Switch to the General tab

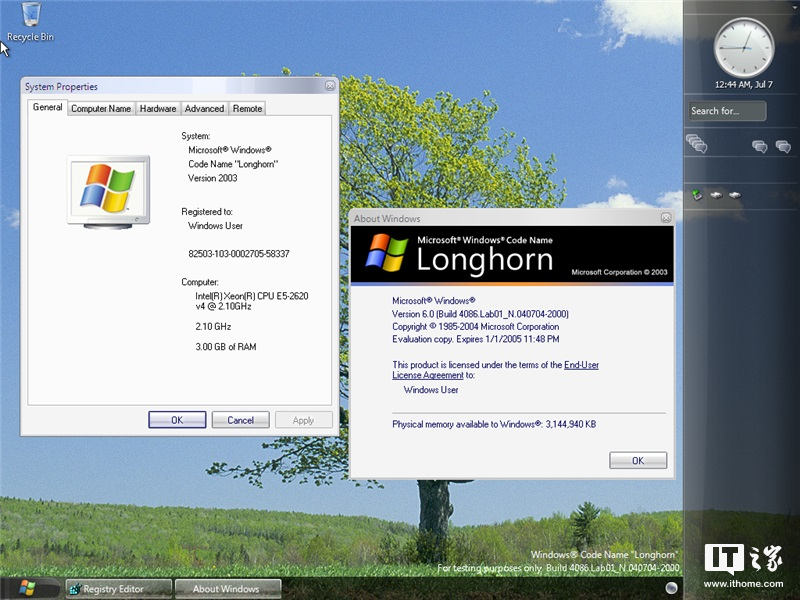(47, 107)
